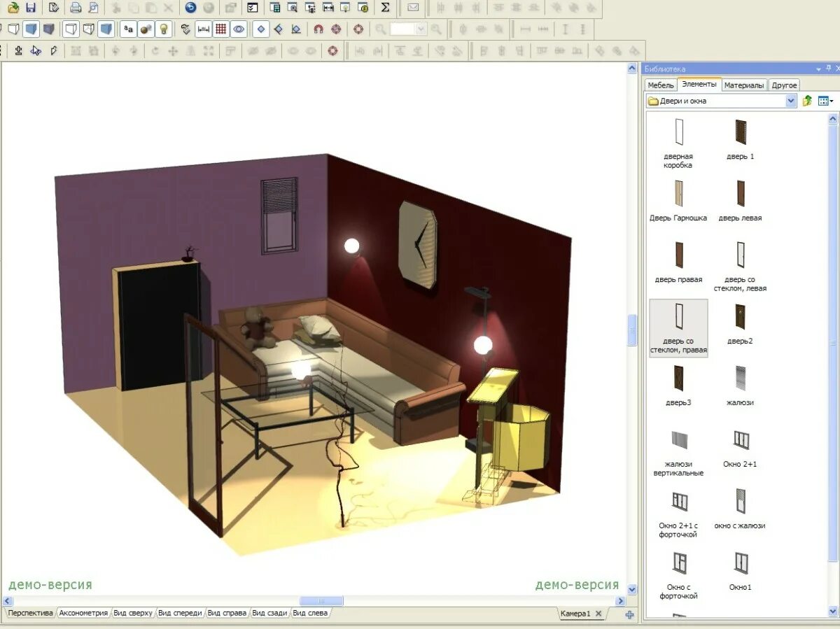The width and height of the screenshot is (840, 629).
Task: Toggle the highlighted blue diamond button
Action: tap(261, 29)
